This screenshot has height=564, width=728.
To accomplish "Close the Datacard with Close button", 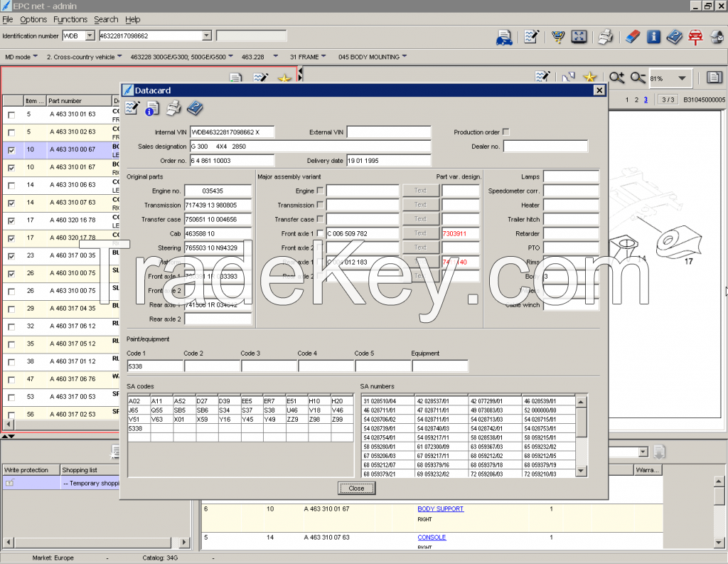I will click(356, 488).
